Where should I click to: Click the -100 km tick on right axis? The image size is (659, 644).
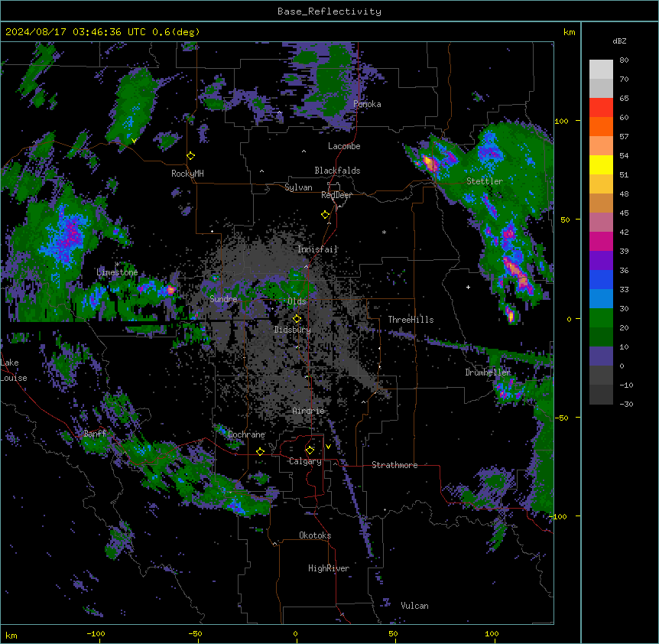point(560,516)
